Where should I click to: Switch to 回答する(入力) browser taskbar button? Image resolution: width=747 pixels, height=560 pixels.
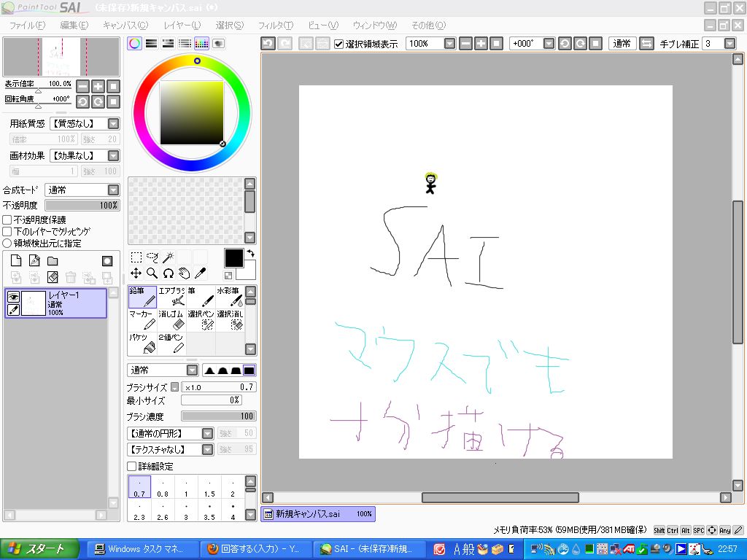[x=255, y=549]
